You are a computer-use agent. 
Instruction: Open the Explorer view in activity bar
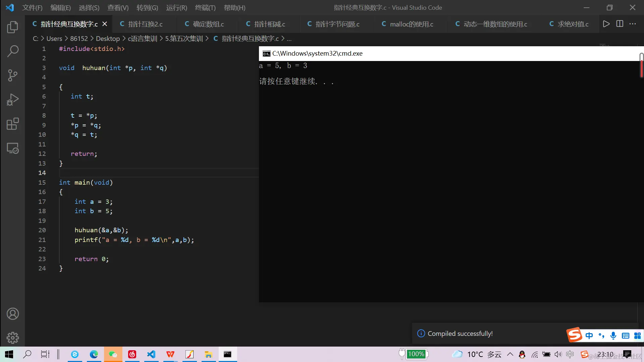tap(12, 27)
